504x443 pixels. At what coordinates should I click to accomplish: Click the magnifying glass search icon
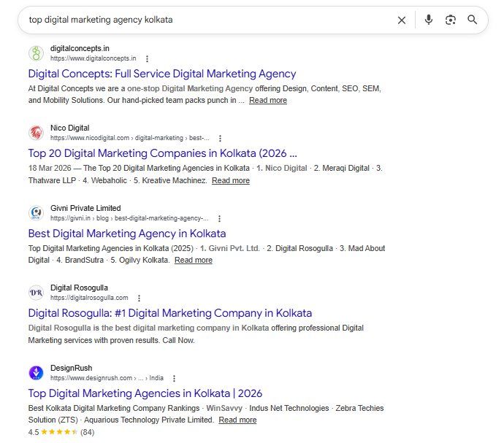coord(473,20)
